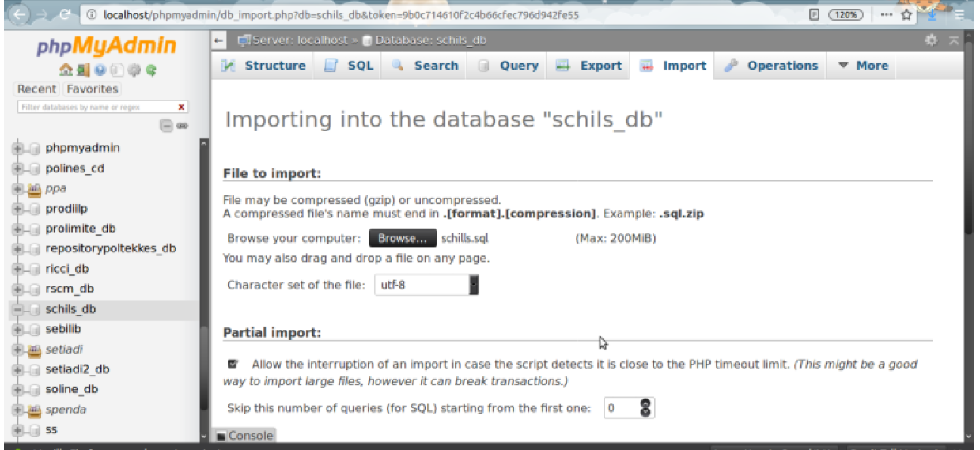Viewport: 980px width, 450px height.
Task: Collapse all using the minus icon in navigation
Action: pyautogui.click(x=166, y=125)
